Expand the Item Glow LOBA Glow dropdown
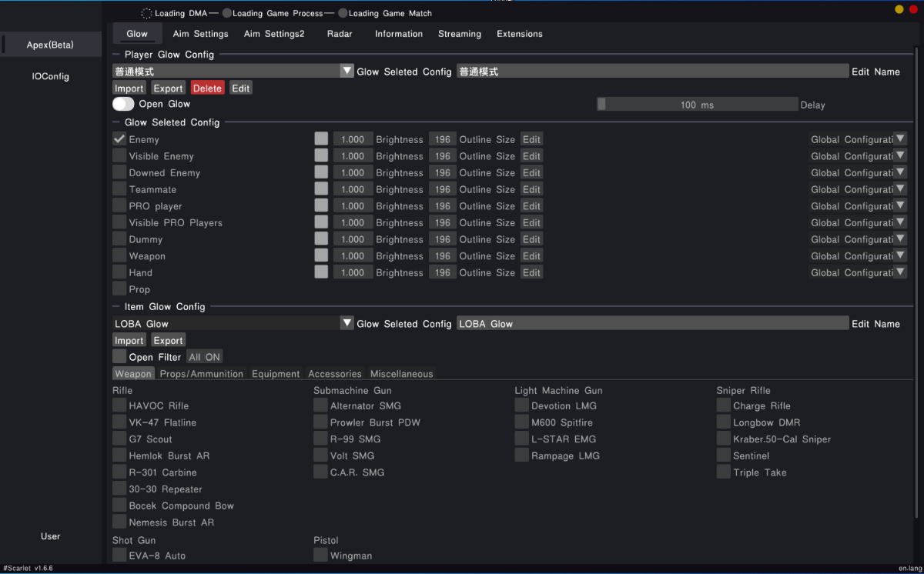The image size is (924, 574). click(x=346, y=323)
